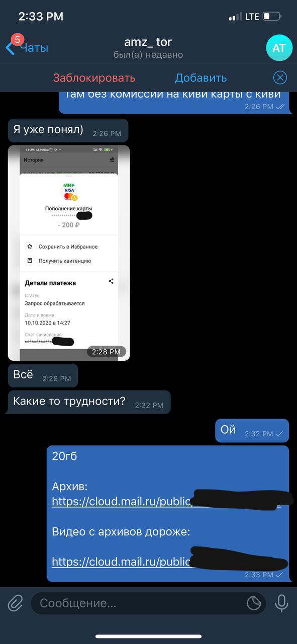Tap the paperclip attachment icon
The height and width of the screenshot is (644, 297).
tap(16, 603)
